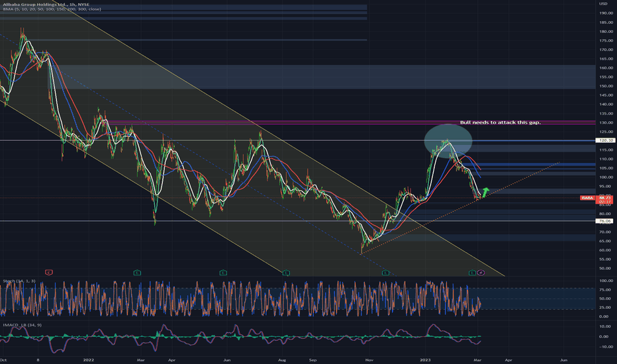Click the Sep time axis label
The height and width of the screenshot is (364, 617).
(313, 359)
